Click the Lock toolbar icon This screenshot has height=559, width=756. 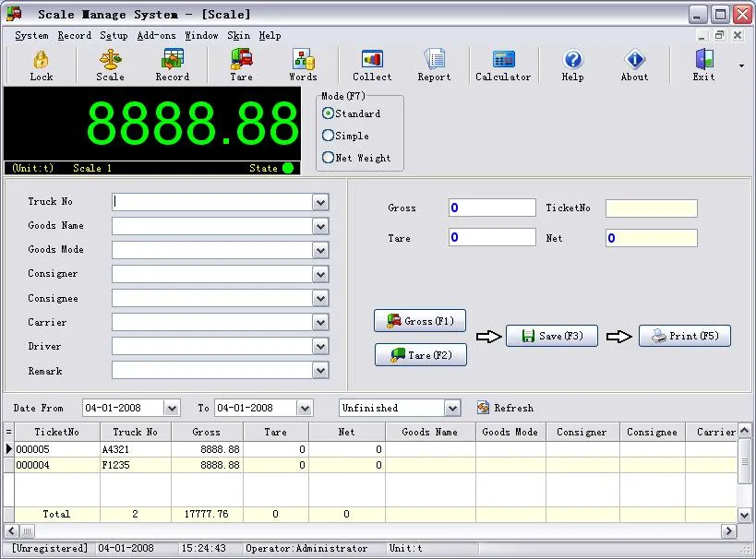tap(41, 65)
